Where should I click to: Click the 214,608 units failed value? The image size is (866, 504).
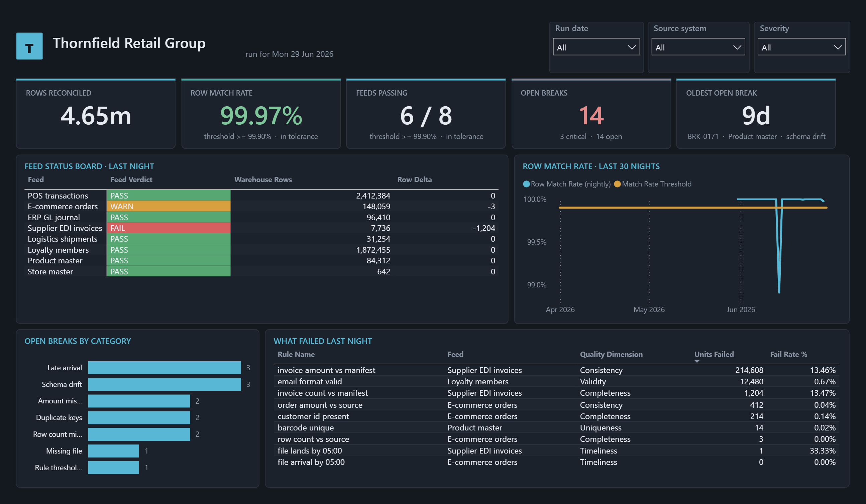[749, 370]
